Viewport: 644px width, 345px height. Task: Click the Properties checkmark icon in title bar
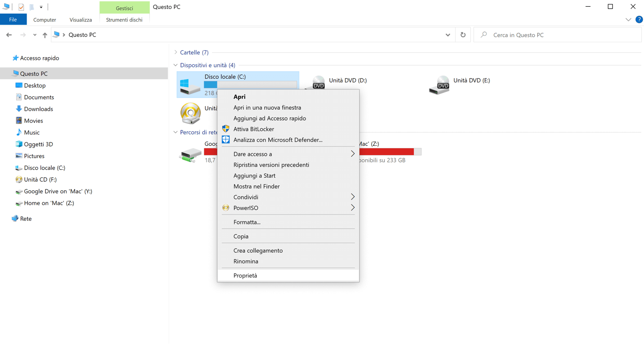21,7
